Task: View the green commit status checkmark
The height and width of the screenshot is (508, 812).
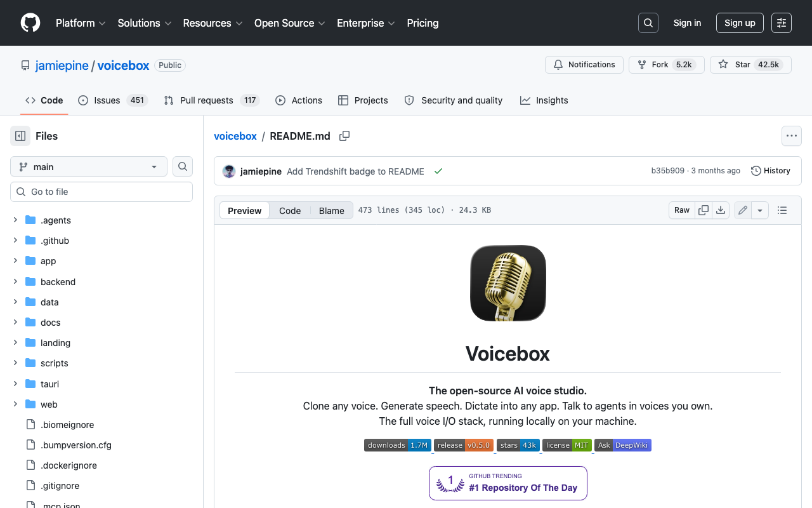Action: pyautogui.click(x=438, y=171)
